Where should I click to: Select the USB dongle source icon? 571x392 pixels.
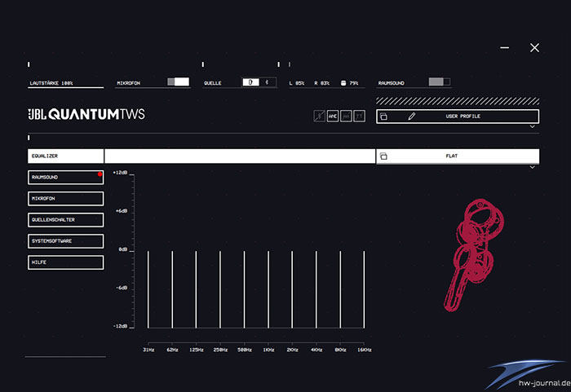250,82
